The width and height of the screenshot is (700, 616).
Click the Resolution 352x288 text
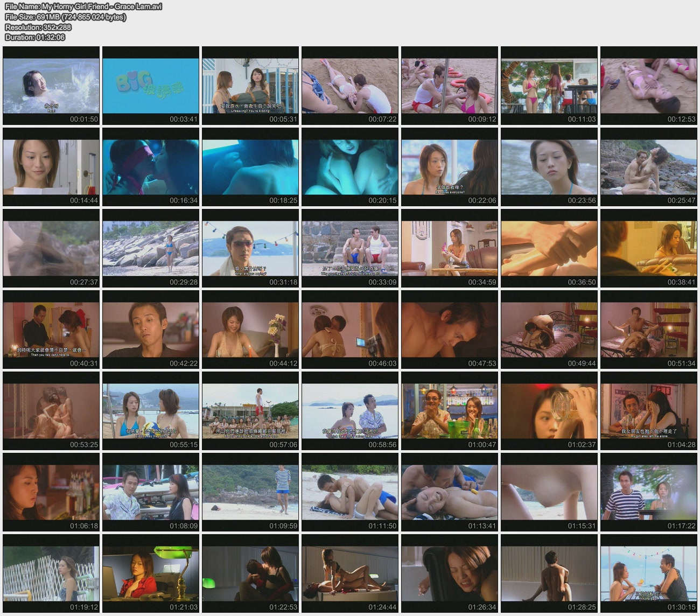[x=38, y=27]
